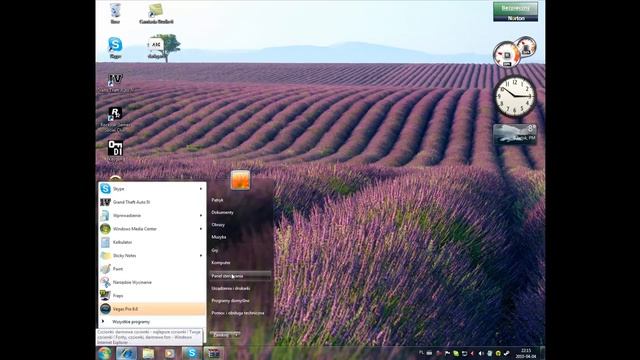Click the Windows Start orb

click(105, 353)
